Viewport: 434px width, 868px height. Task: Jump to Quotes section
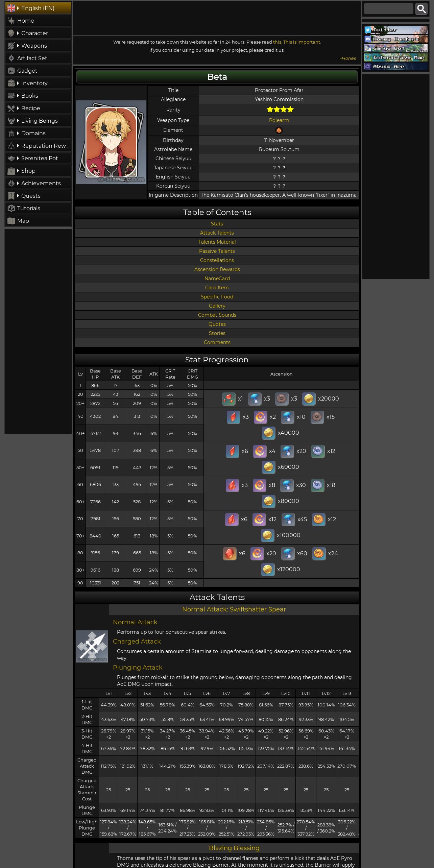217,324
